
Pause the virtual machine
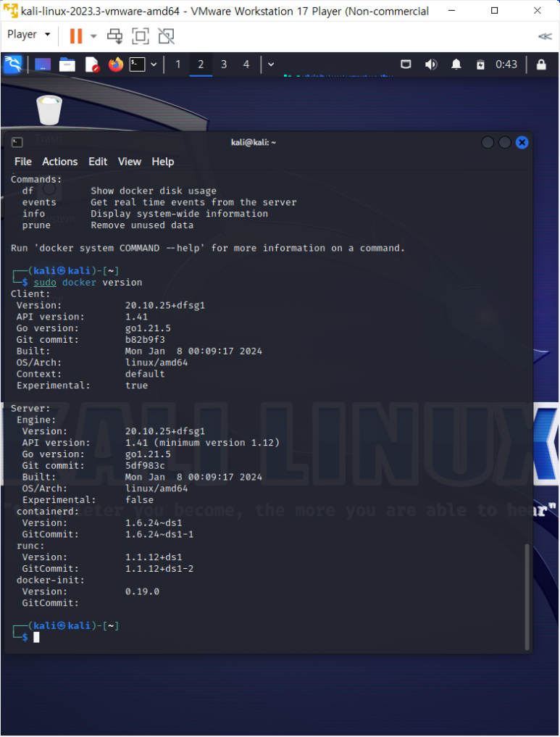pyautogui.click(x=75, y=36)
